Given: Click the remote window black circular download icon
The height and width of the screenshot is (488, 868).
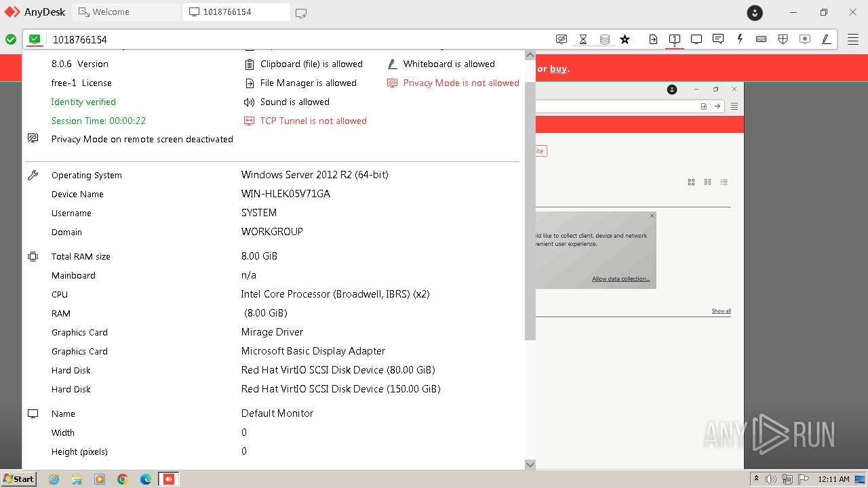Looking at the screenshot, I should (x=672, y=89).
